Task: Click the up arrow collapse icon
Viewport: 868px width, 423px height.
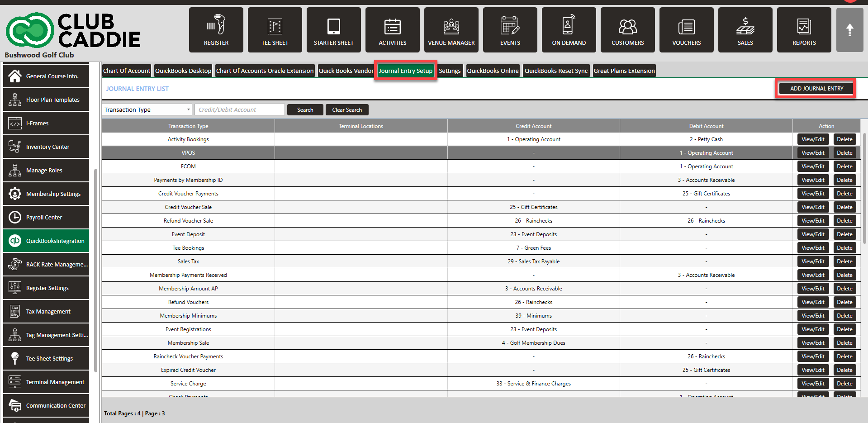Action: point(849,30)
